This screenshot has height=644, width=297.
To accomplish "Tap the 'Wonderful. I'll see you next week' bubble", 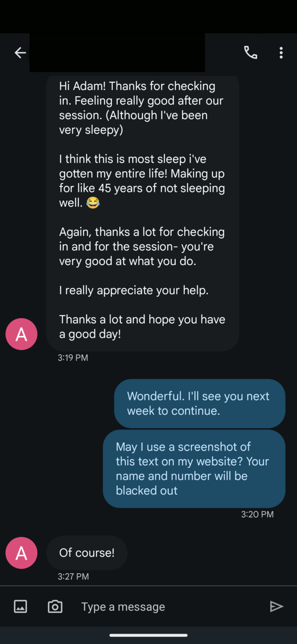I will [199, 403].
